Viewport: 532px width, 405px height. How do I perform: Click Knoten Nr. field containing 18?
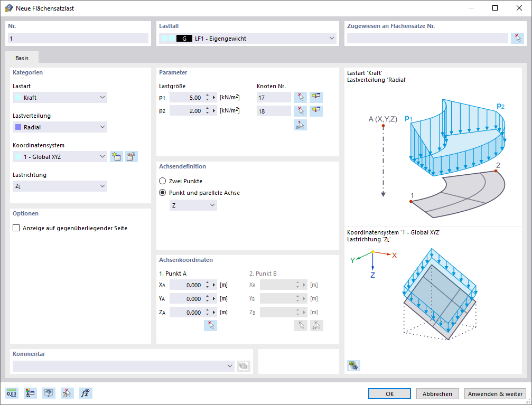coord(274,111)
